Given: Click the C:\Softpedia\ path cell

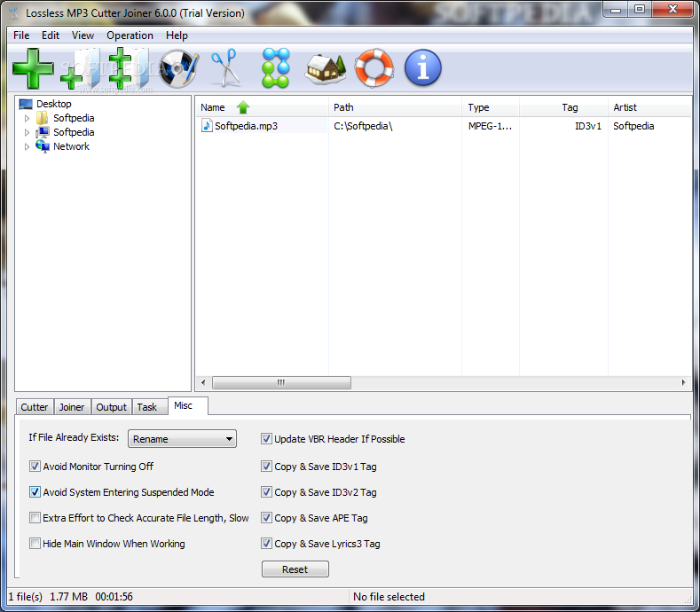Looking at the screenshot, I should click(x=363, y=126).
